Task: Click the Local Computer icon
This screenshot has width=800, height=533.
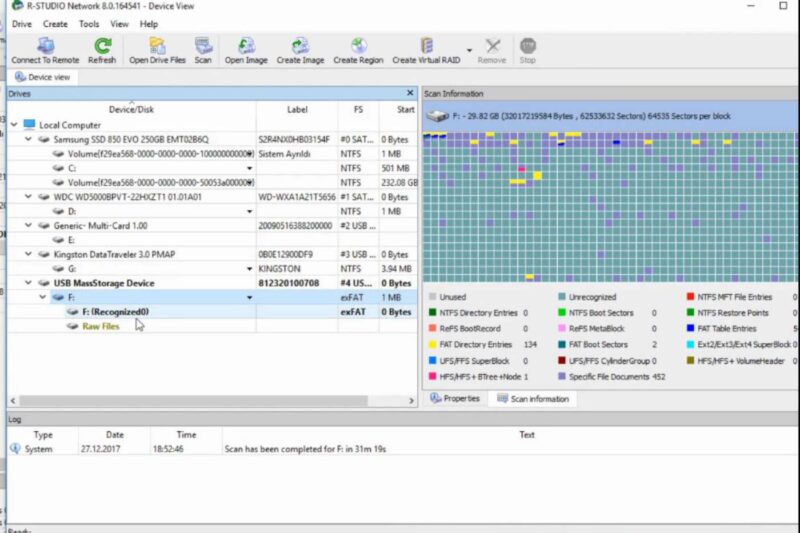Action: 30,124
